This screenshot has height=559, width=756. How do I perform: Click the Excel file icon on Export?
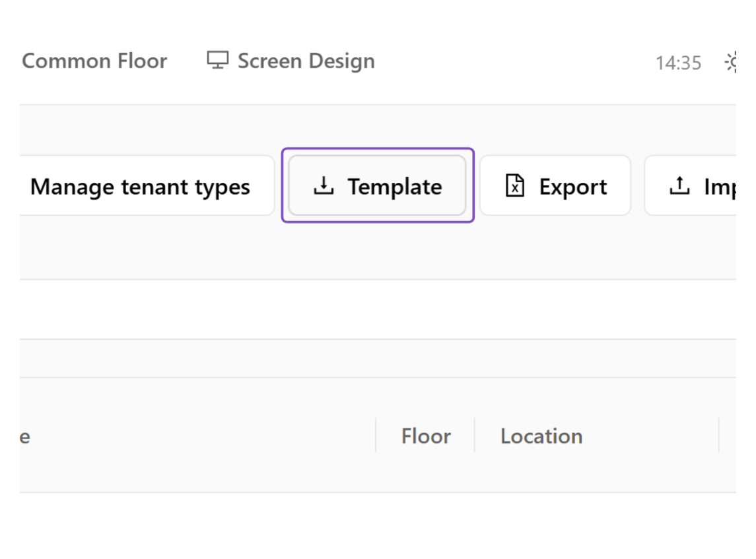514,185
